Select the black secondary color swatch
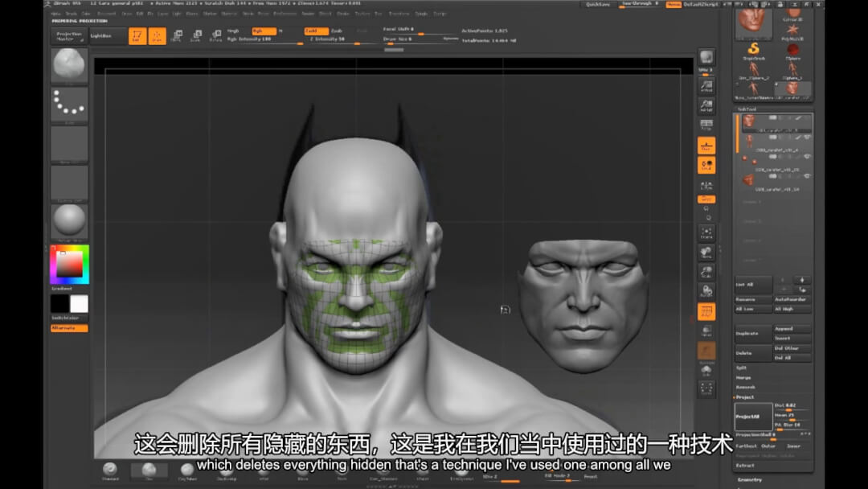This screenshot has height=489, width=868. click(59, 303)
